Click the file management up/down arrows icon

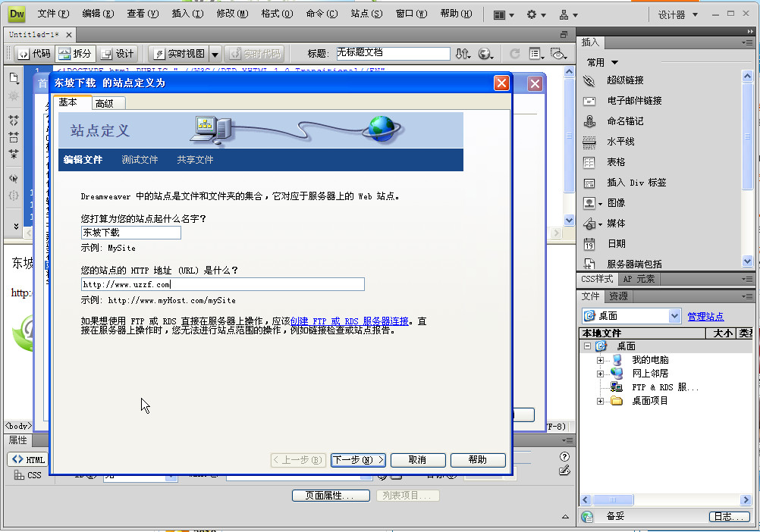[463, 53]
